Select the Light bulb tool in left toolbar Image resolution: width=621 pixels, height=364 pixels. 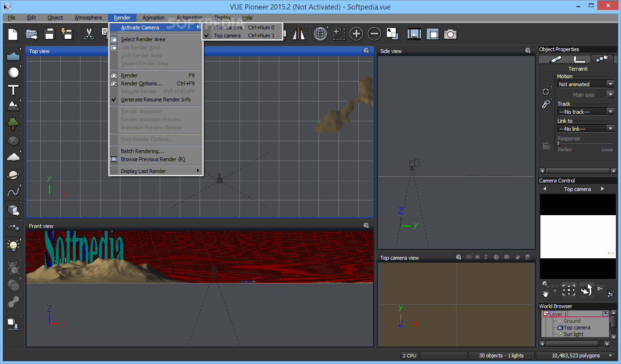pyautogui.click(x=13, y=245)
